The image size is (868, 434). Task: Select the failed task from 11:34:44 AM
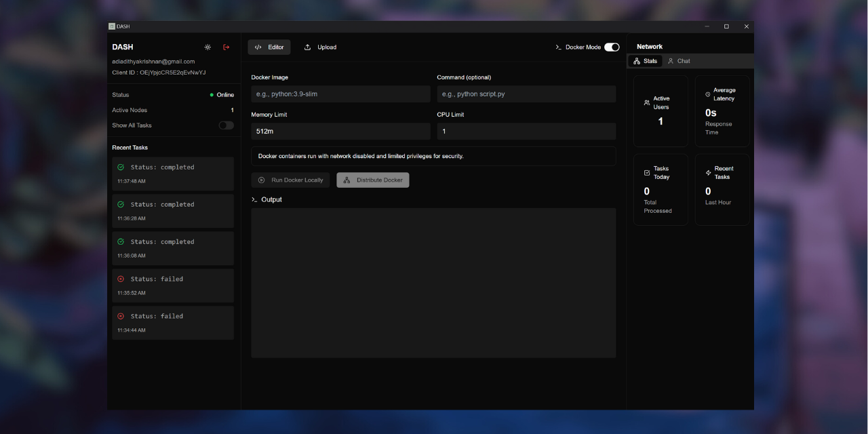click(173, 322)
